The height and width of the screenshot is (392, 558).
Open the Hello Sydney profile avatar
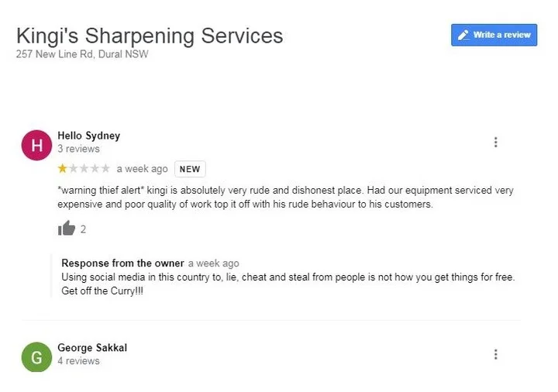pos(36,145)
